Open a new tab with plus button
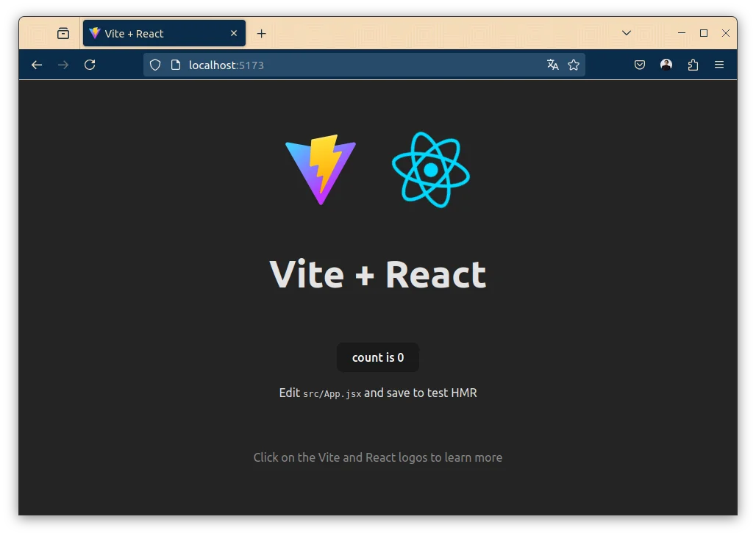Screen dimensions: 756x536 pyautogui.click(x=261, y=33)
